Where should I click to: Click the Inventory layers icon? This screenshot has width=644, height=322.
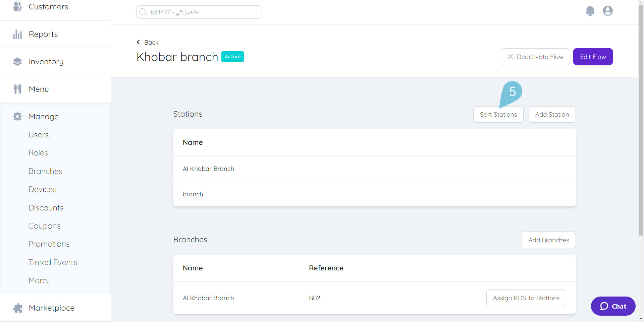click(17, 61)
